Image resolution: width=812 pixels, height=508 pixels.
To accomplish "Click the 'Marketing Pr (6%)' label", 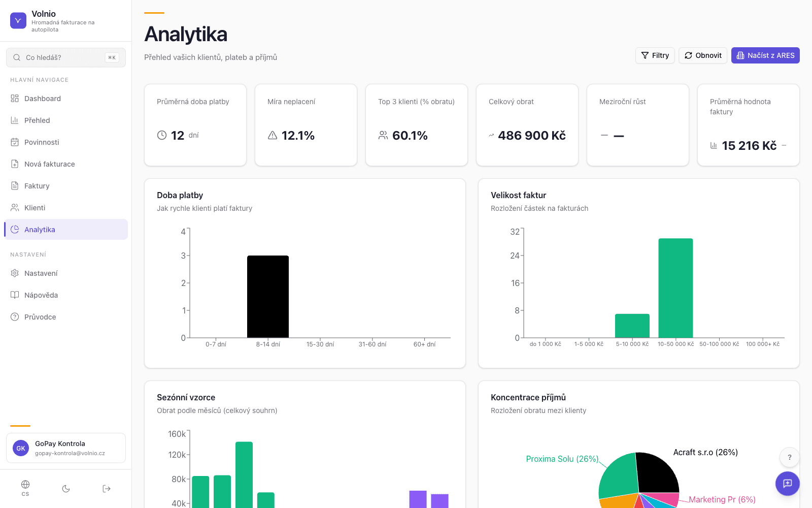I will [x=722, y=499].
